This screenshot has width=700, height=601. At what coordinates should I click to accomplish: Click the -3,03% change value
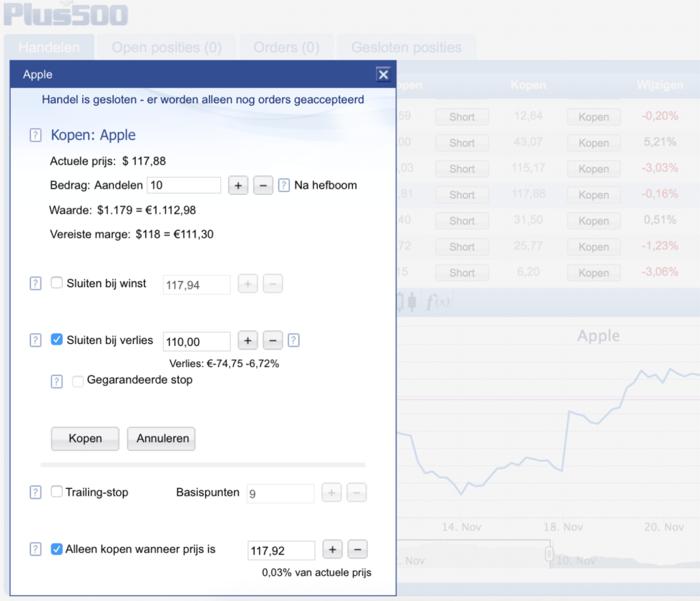[x=660, y=168]
